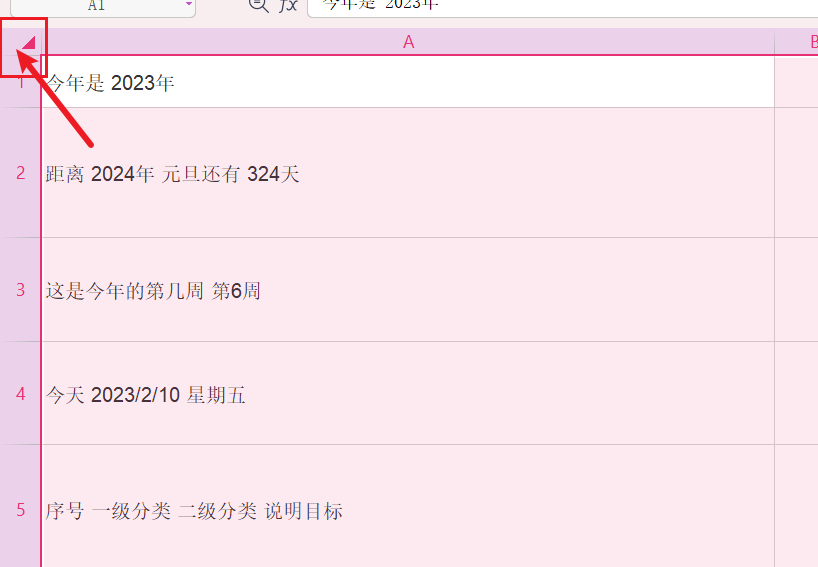Select the empty column B cell in row 2
Viewport: 818px width, 567px height.
[x=797, y=173]
